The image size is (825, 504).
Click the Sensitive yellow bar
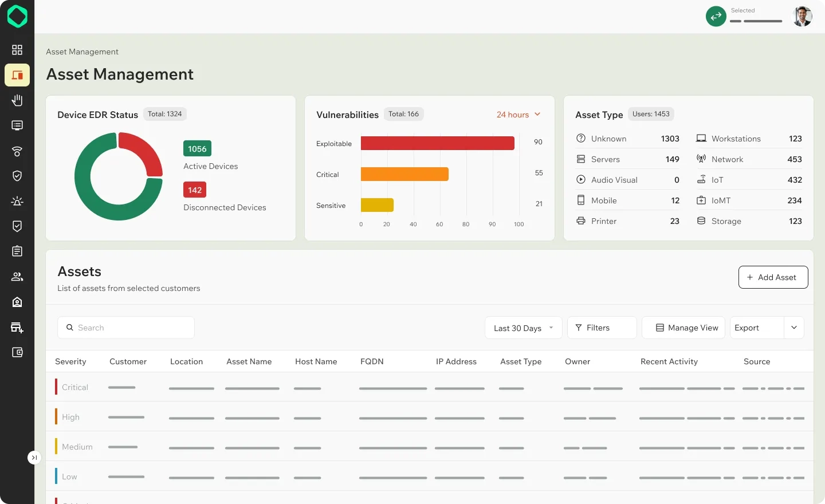click(377, 205)
